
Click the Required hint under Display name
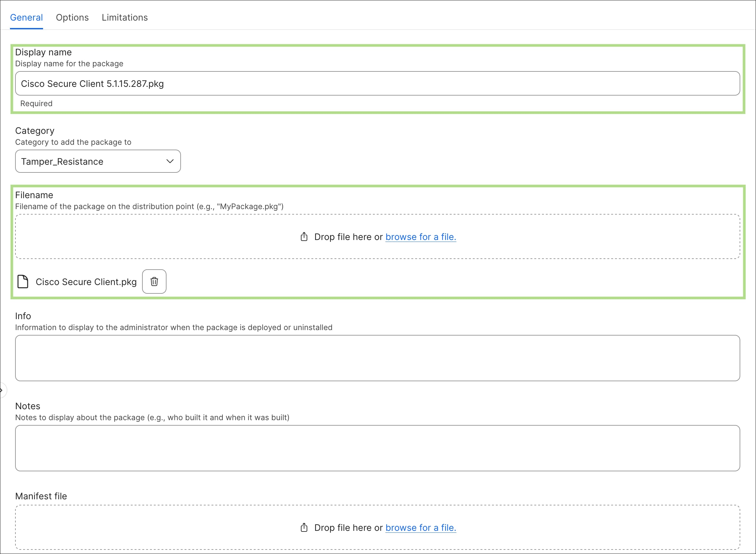tap(36, 104)
